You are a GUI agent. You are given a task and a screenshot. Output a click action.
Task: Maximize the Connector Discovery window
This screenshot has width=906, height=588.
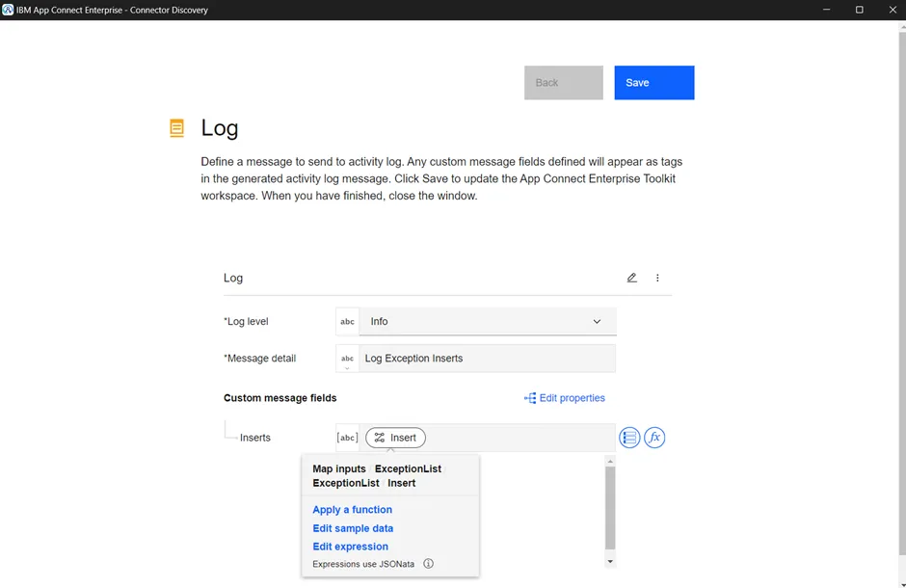pos(859,10)
